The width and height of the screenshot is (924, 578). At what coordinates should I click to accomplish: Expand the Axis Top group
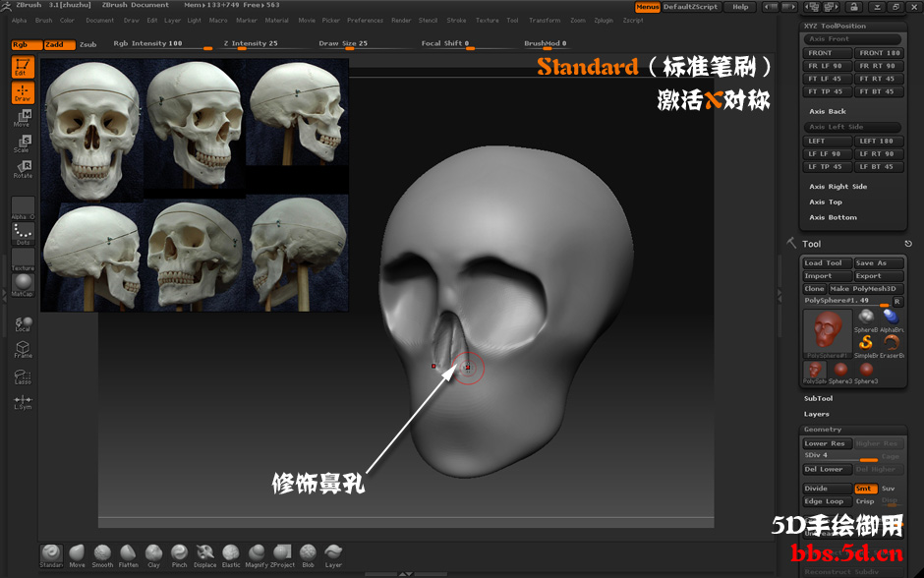826,202
